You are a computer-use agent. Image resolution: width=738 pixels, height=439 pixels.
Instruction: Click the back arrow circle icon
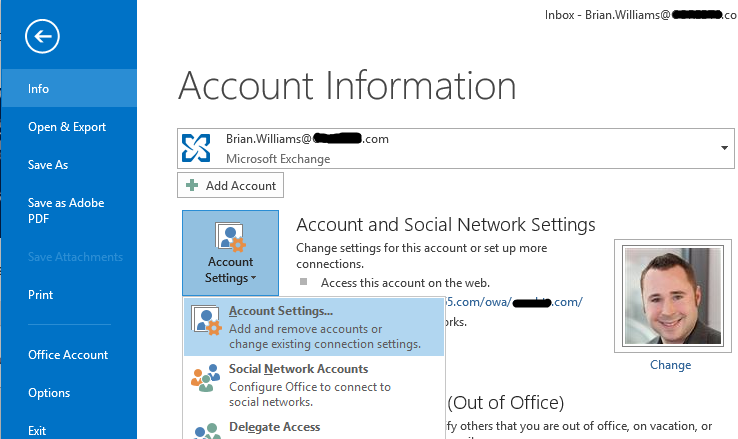42,36
